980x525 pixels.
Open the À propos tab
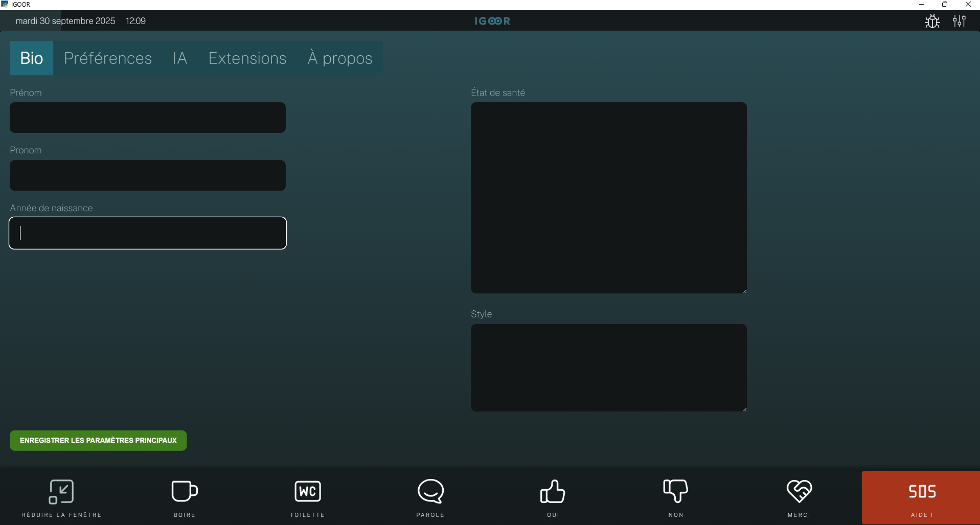pyautogui.click(x=340, y=58)
